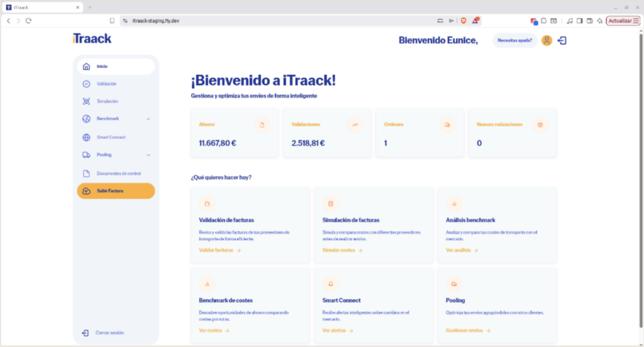This screenshot has height=347, width=644.
Task: Click the Ordenes card label
Action: (394, 124)
